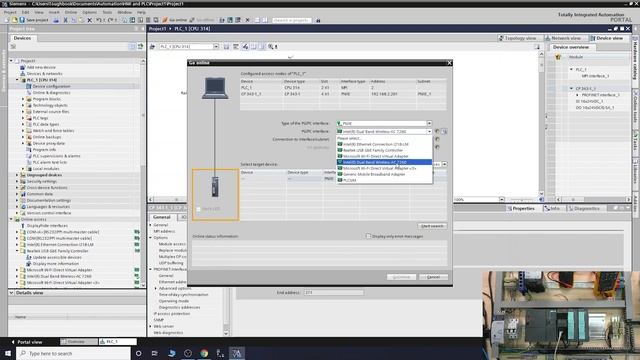The width and height of the screenshot is (640, 360).
Task: Click the Windows search box on the taskbar
Action: point(73,353)
